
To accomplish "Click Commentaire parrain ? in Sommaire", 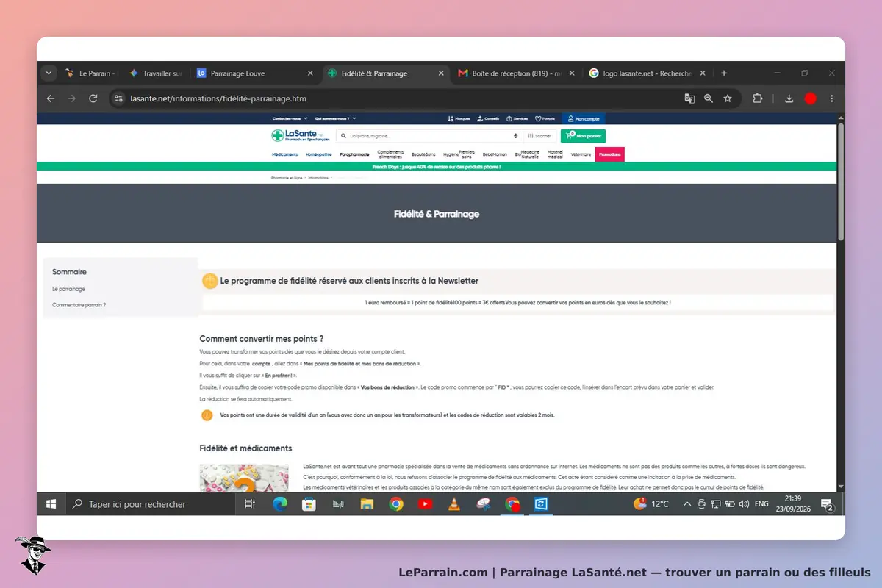I will [x=79, y=304].
